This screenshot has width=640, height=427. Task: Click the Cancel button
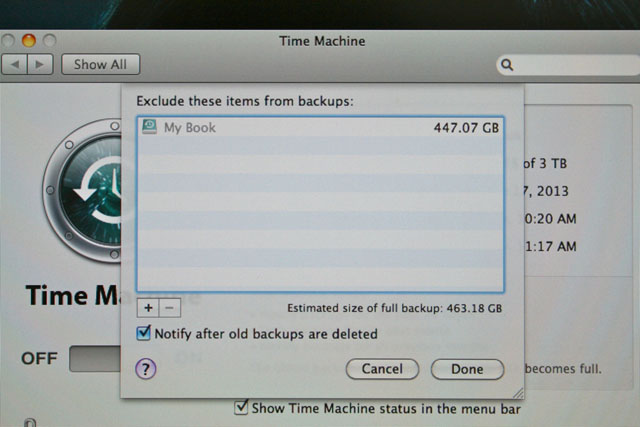(382, 369)
